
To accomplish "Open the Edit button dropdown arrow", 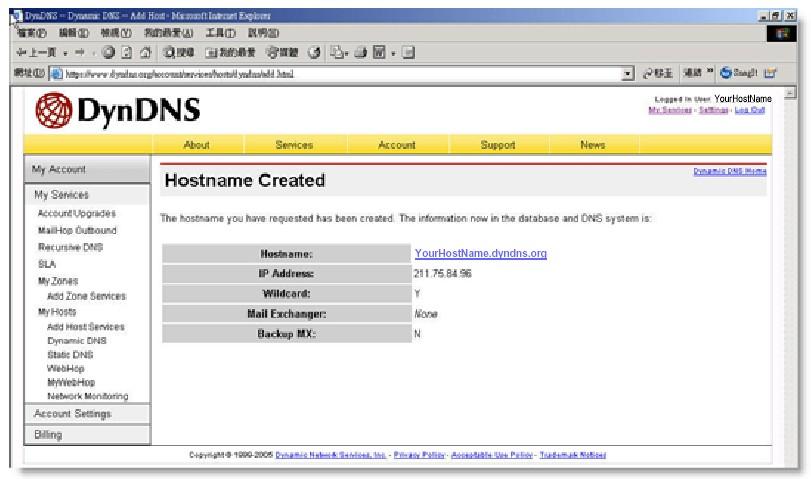I will click(x=393, y=53).
